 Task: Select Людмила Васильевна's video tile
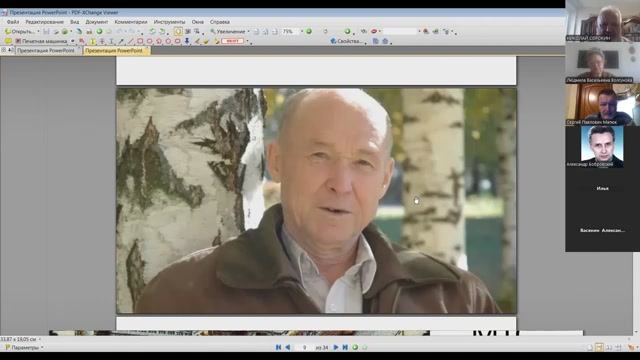(x=602, y=63)
